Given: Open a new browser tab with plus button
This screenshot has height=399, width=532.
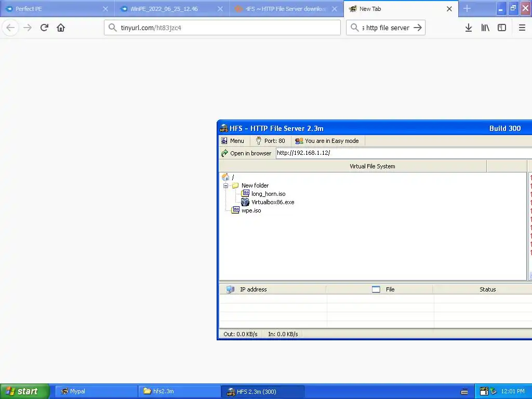Looking at the screenshot, I should tap(467, 9).
